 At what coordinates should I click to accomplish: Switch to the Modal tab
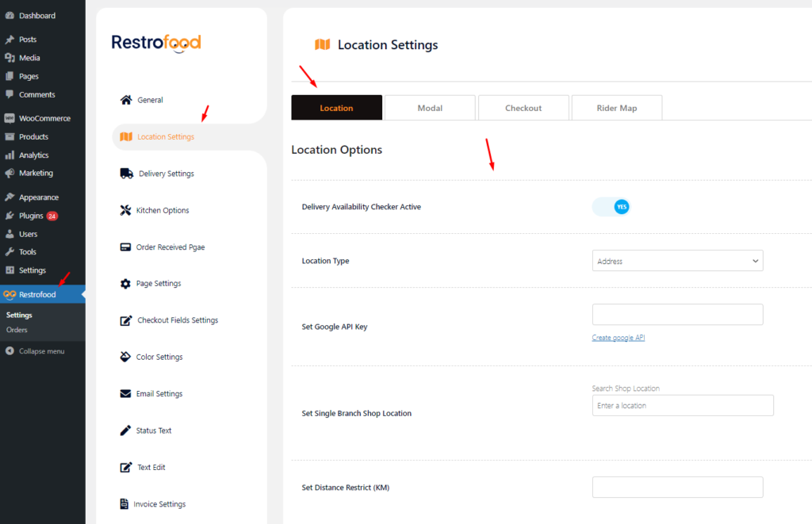point(430,108)
